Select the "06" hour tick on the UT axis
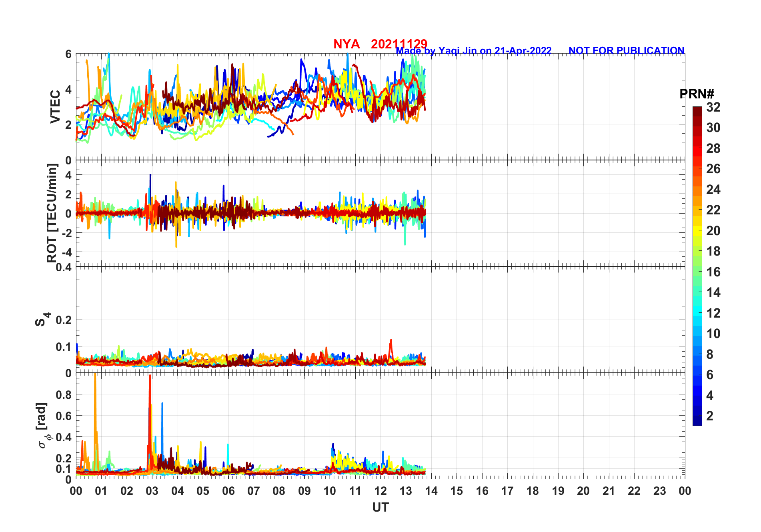761x532 pixels. pos(228,491)
